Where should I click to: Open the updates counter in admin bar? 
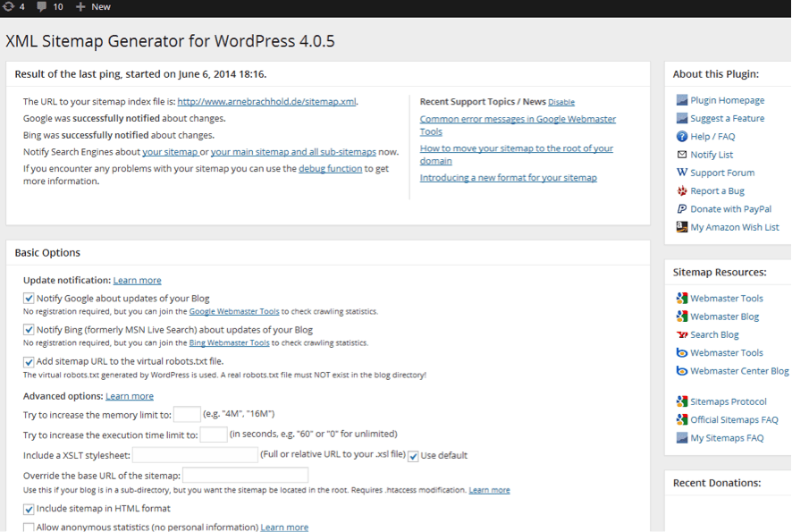[13, 6]
